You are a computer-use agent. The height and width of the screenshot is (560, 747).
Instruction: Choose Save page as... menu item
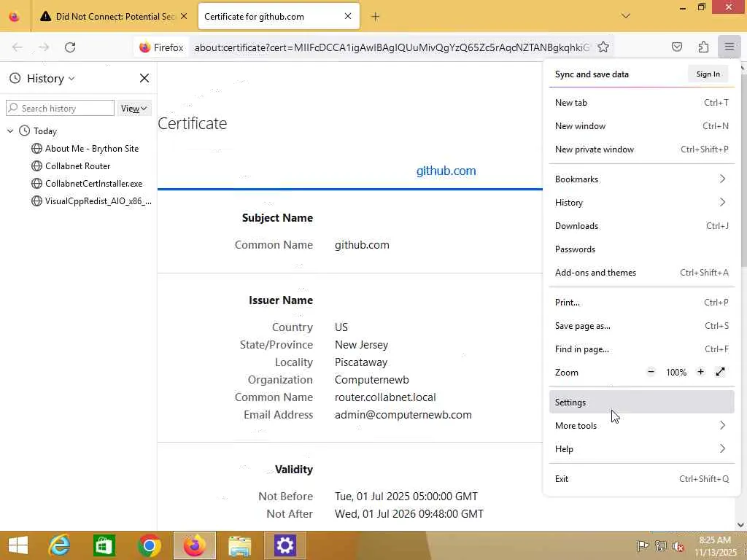click(x=642, y=326)
